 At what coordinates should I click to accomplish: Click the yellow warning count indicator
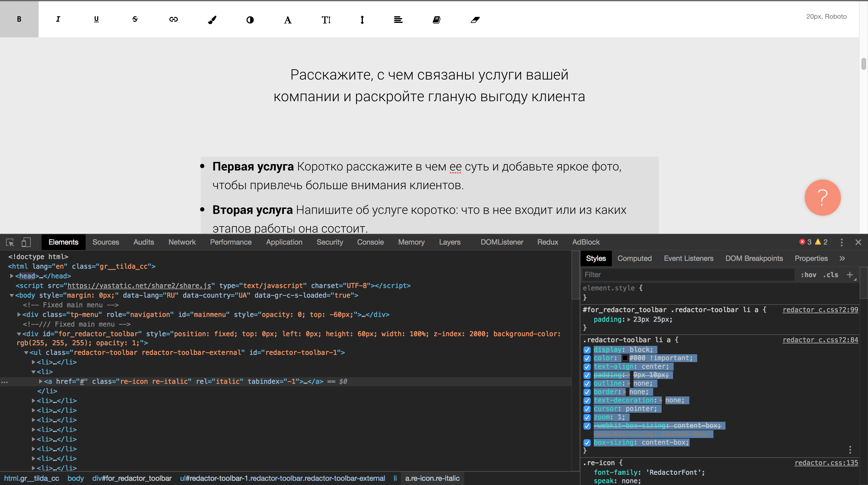click(821, 242)
